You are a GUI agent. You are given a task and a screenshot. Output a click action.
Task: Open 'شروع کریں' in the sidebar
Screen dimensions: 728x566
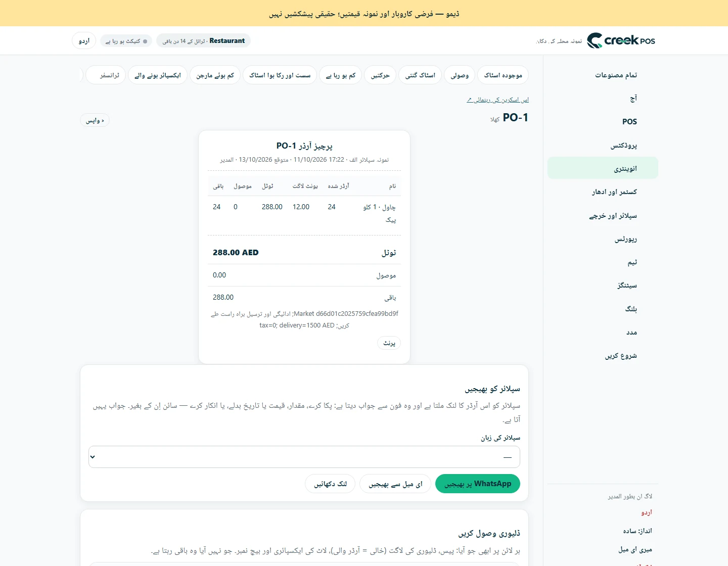pos(603,355)
